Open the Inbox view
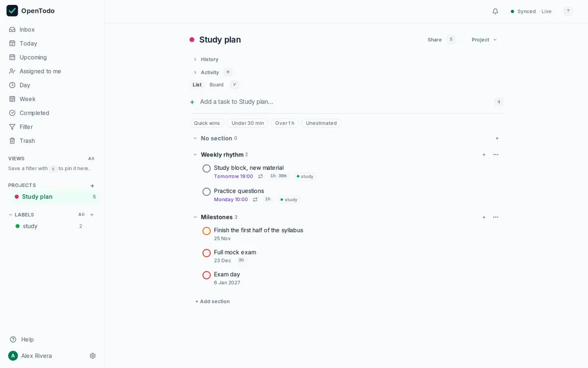 [x=52, y=29]
